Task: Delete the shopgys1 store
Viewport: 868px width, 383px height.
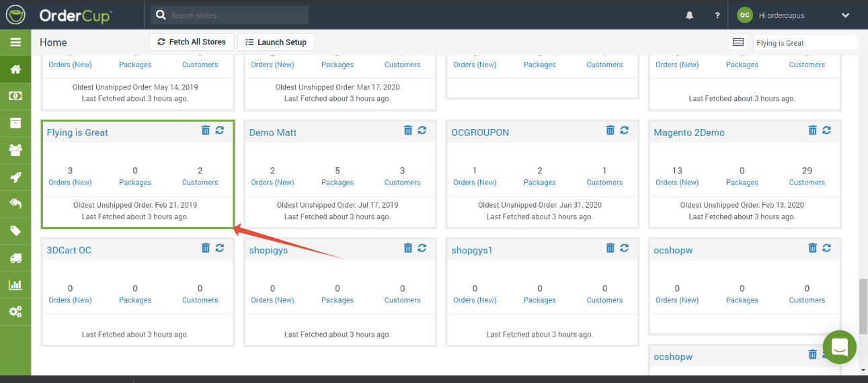Action: click(x=610, y=248)
